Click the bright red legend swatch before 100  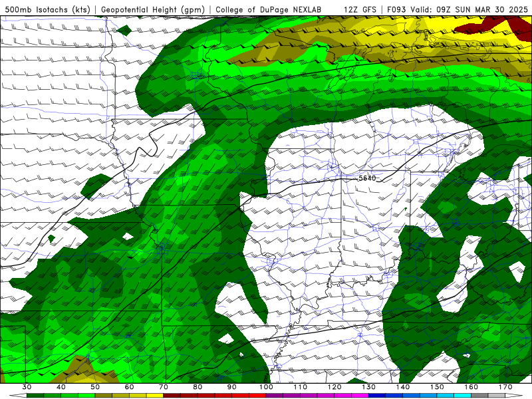(257, 396)
